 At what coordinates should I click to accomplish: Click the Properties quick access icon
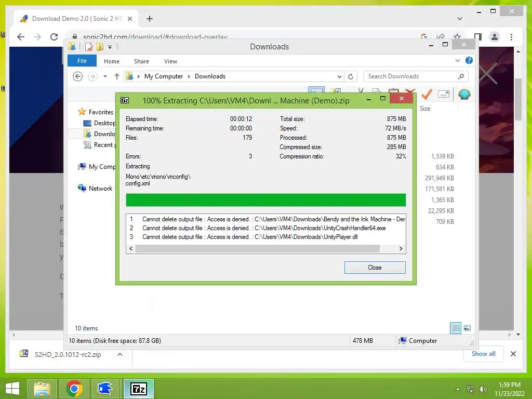coord(89,47)
